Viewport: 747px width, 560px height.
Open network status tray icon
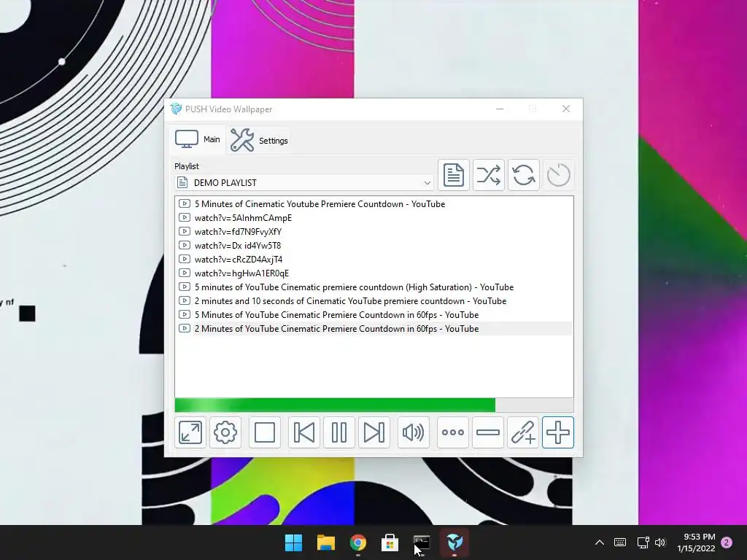643,542
